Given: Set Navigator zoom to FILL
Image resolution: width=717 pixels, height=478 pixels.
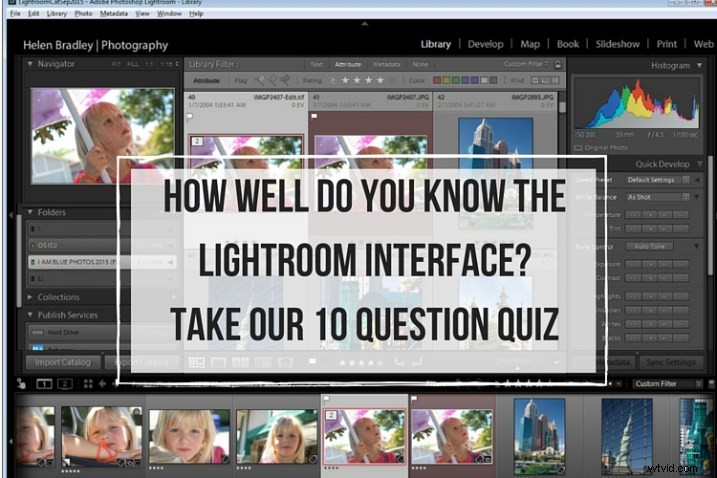Looking at the screenshot, I should [x=133, y=64].
